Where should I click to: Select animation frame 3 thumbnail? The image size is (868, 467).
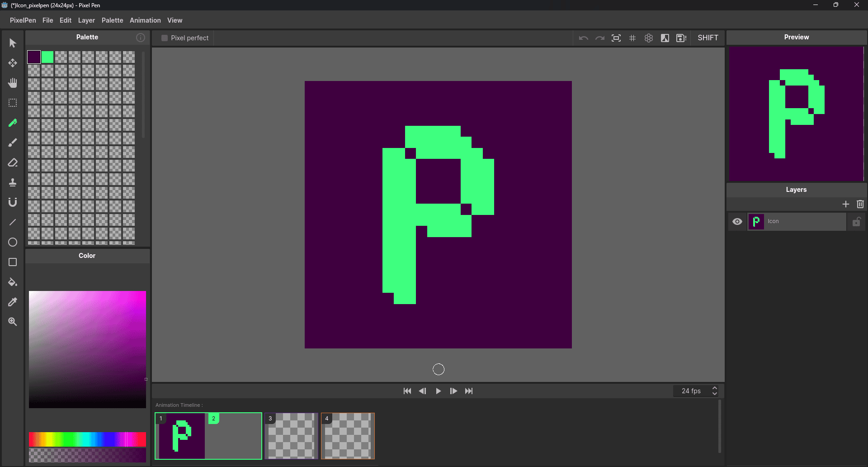pyautogui.click(x=291, y=436)
